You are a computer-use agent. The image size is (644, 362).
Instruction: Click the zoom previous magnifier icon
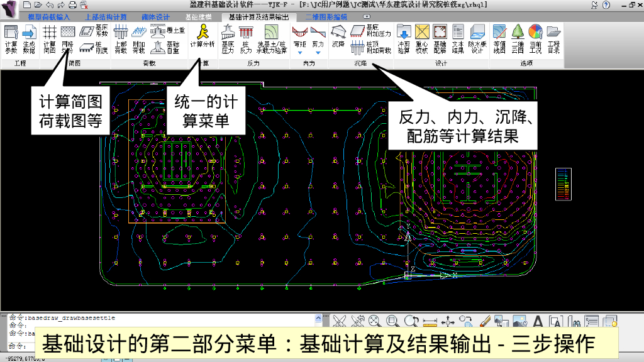pos(411,321)
